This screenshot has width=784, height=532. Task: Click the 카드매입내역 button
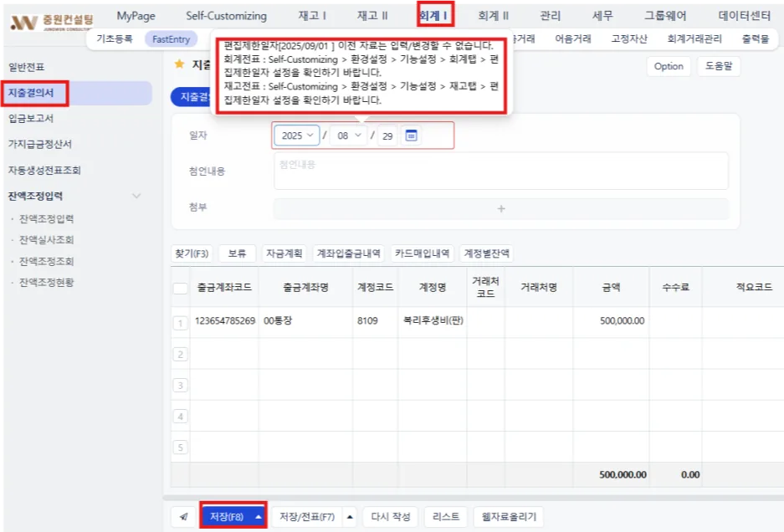(422, 253)
